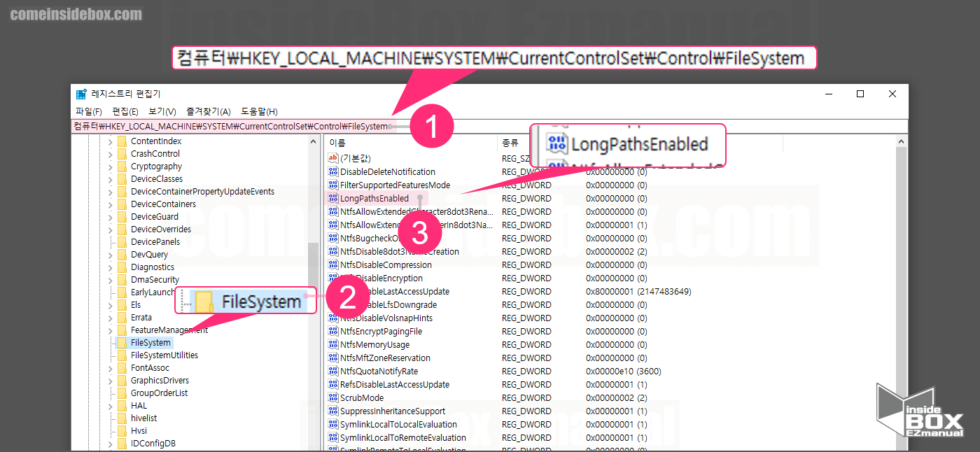Click the string icon of (기본값) value
The width and height of the screenshot is (980, 452).
(x=333, y=159)
